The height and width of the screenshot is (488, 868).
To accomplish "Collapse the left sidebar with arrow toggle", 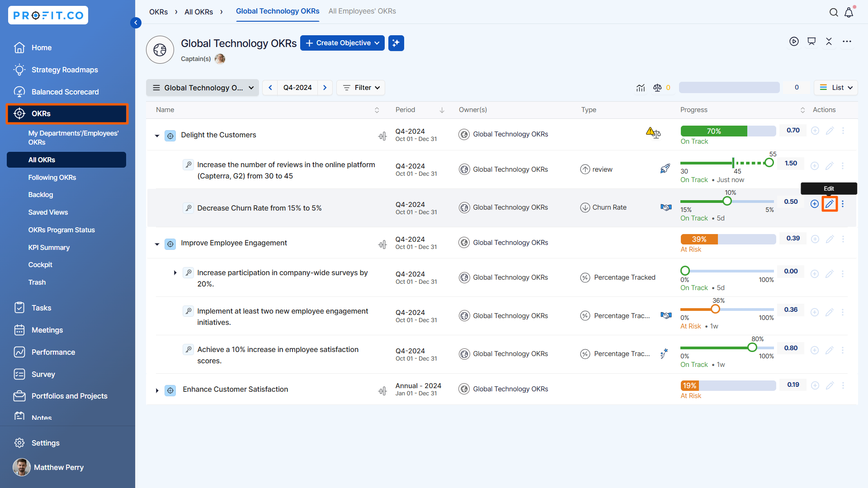I will pos(136,23).
